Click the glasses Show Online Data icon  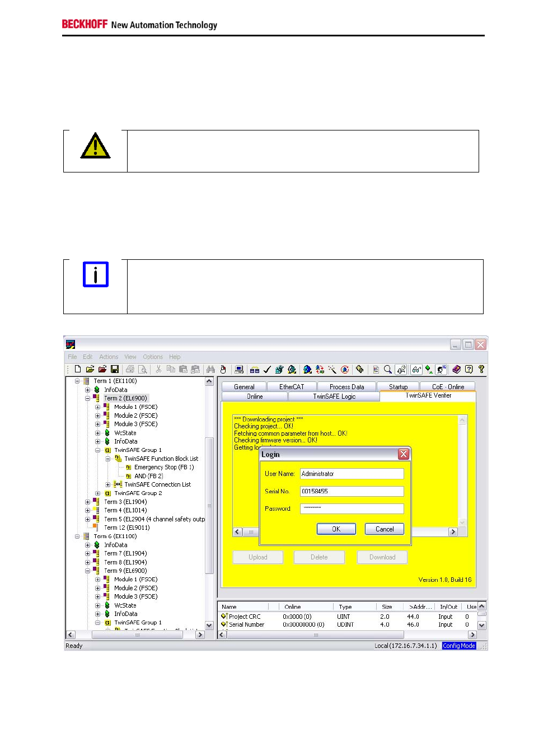point(416,369)
